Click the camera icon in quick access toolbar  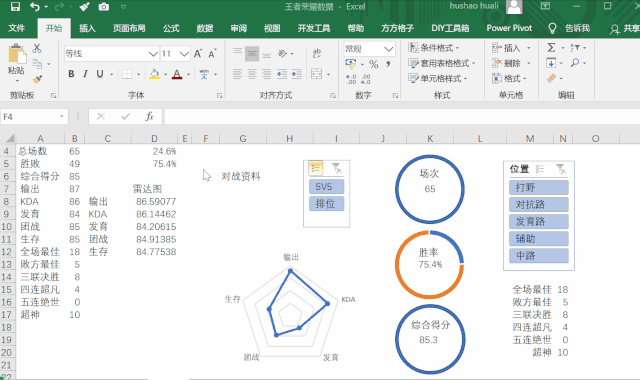tap(104, 7)
